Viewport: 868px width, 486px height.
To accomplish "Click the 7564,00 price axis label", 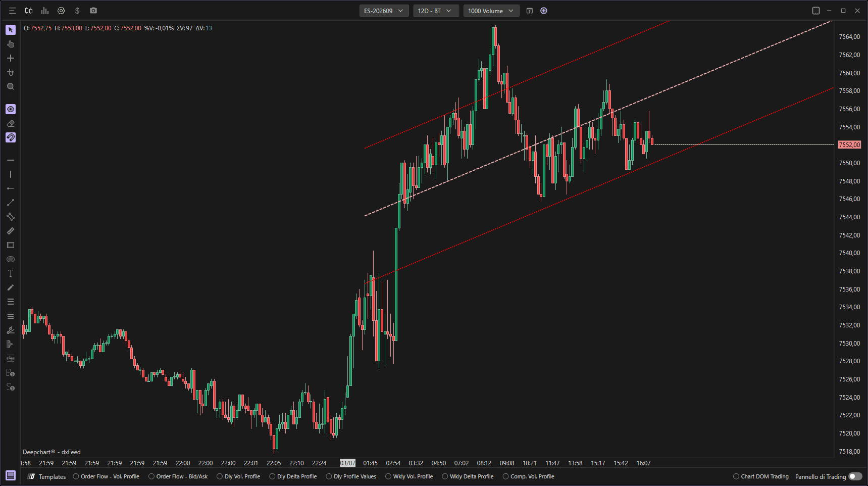I will pyautogui.click(x=849, y=37).
